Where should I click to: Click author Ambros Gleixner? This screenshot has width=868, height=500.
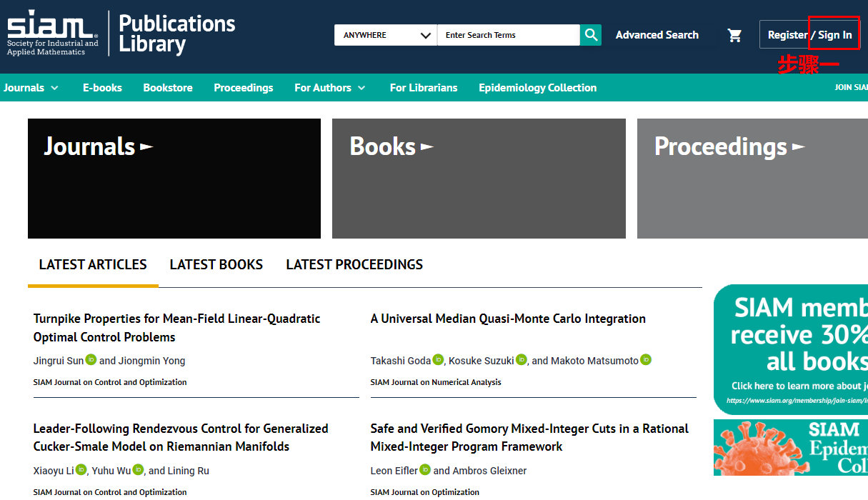point(489,471)
